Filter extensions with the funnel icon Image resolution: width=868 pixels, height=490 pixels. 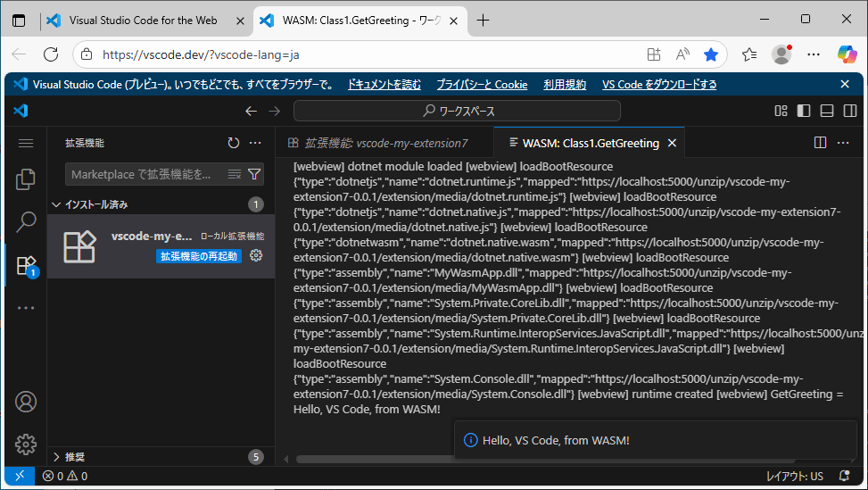pos(254,174)
